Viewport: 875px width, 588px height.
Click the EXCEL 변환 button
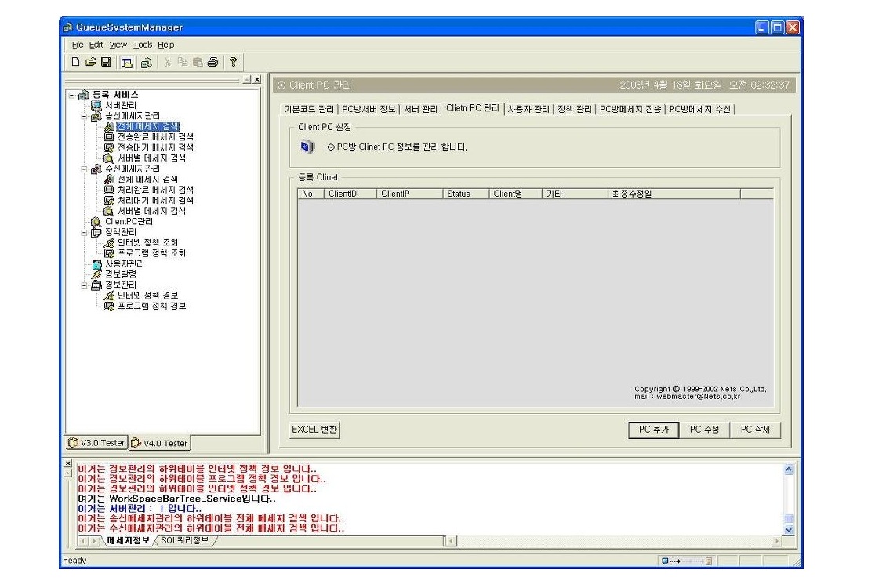pos(314,430)
